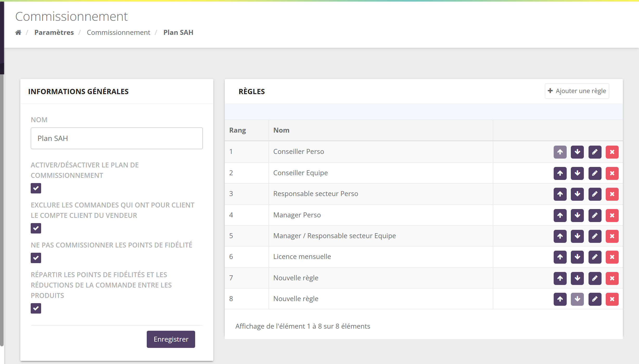
Task: Move Manager / Responsable secteur Equipe rule down
Action: 577,236
